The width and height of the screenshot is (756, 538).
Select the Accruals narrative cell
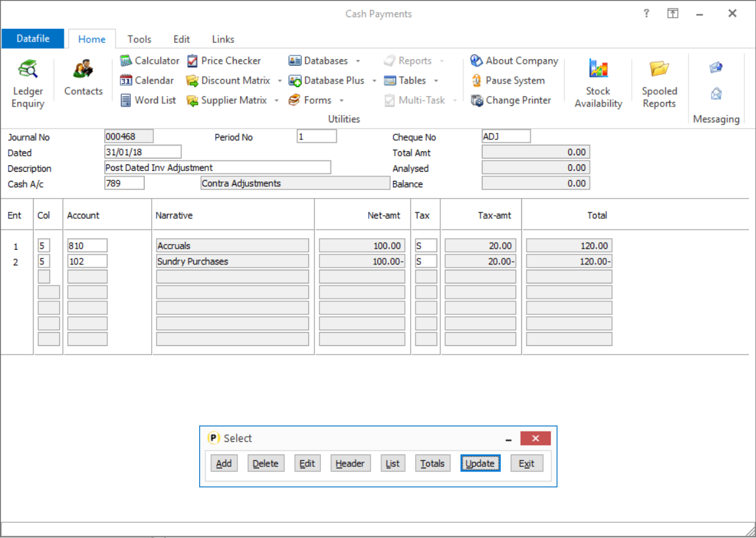233,245
